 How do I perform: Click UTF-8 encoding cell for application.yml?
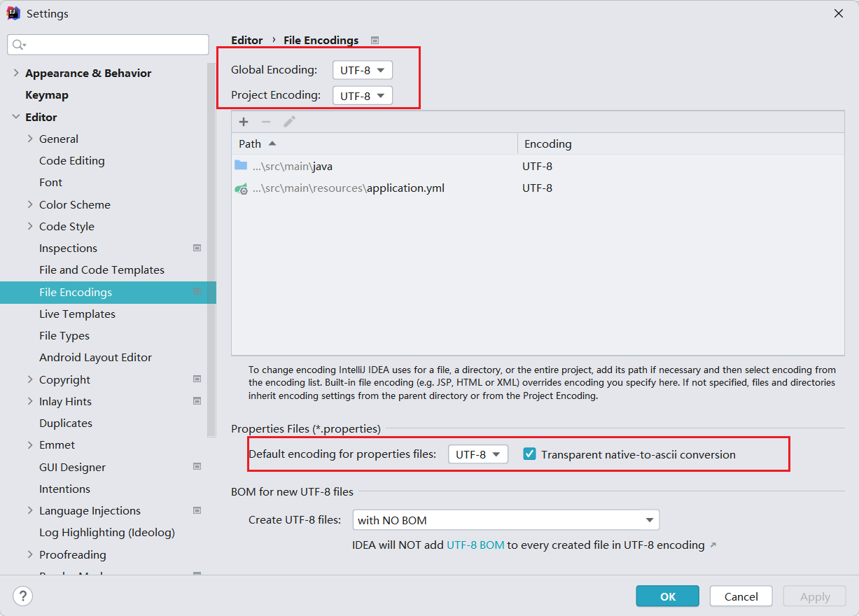click(x=537, y=188)
